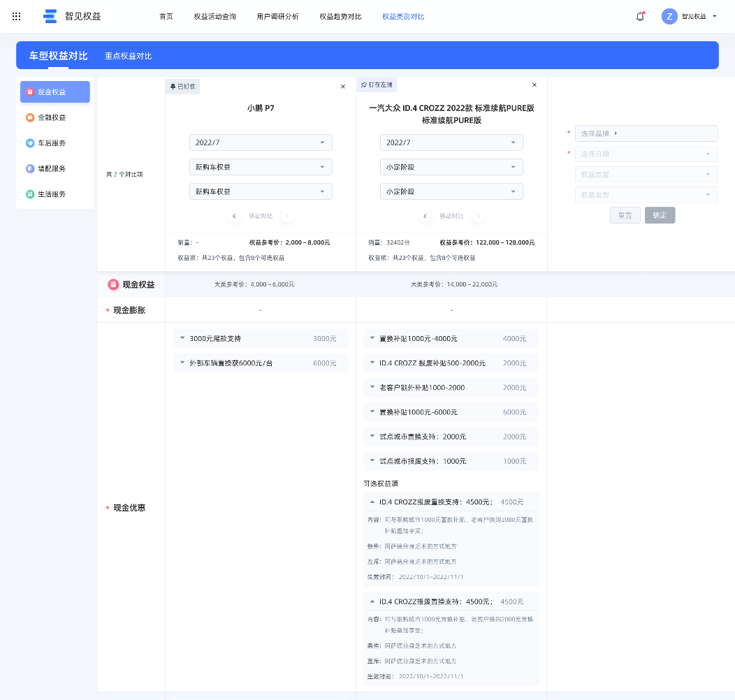Expand the user account dropdown arrow

[714, 16]
